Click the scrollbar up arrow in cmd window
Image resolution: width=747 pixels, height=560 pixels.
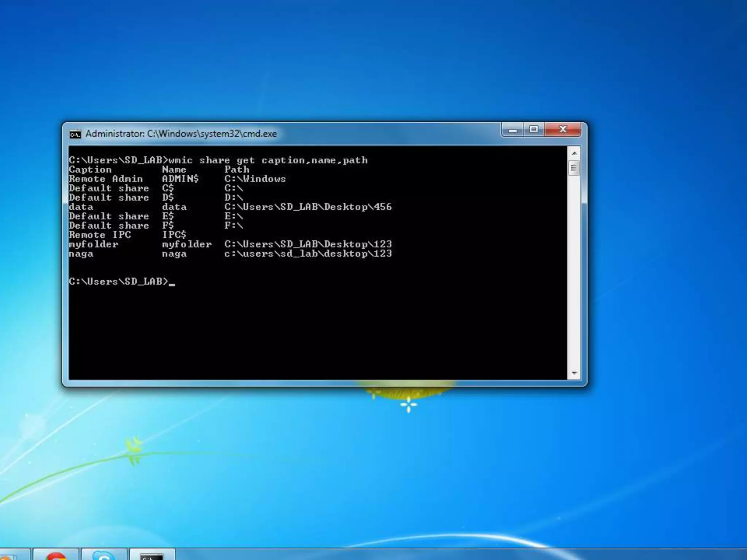click(x=574, y=153)
